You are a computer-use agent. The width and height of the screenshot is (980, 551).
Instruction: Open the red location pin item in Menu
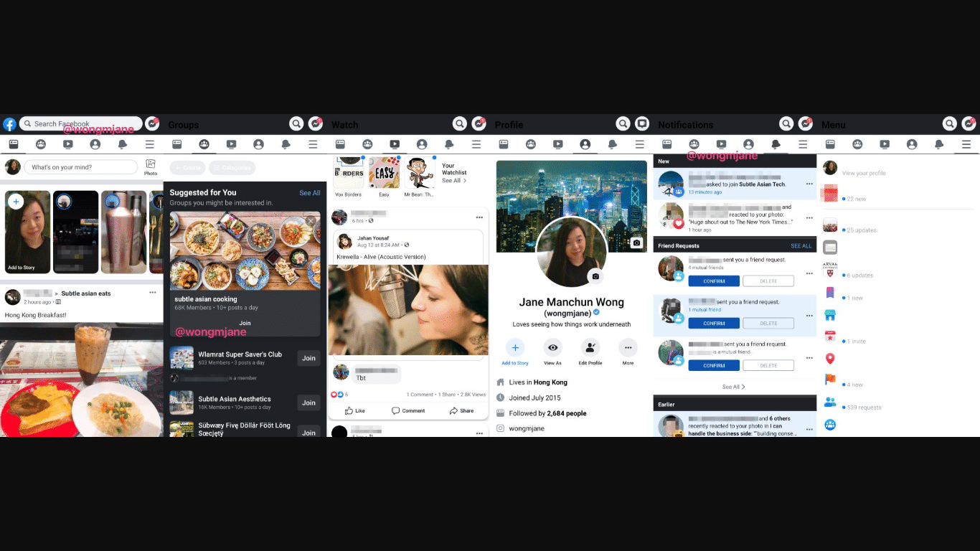point(830,359)
